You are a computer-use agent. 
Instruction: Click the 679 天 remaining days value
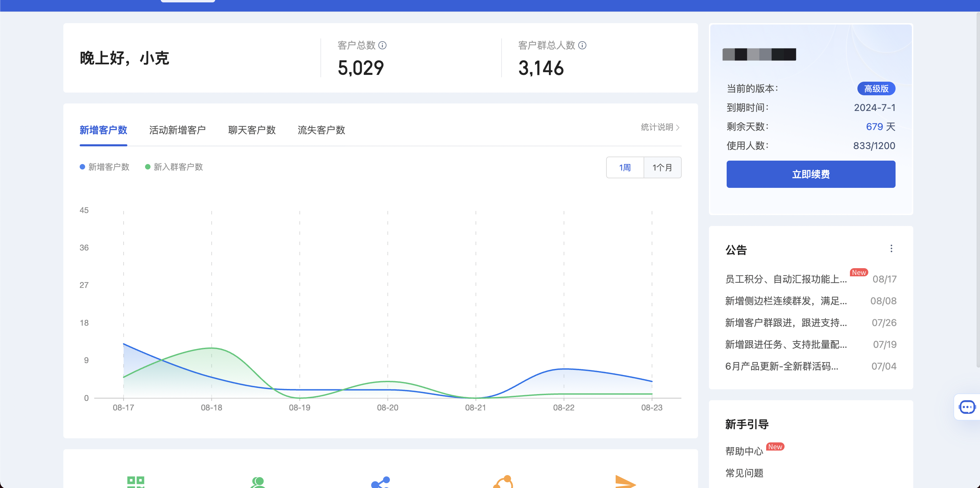point(880,127)
